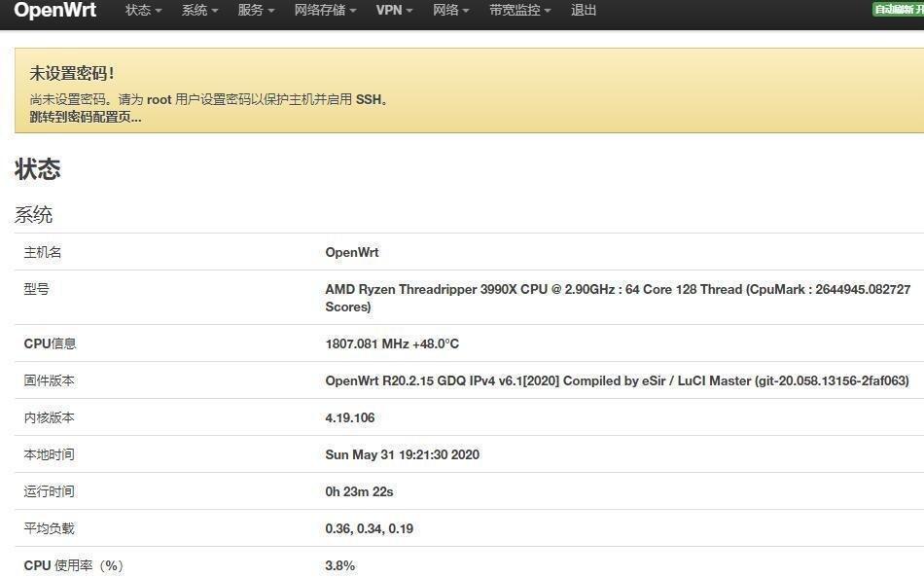Select the CPU信息 row label
924x578 pixels.
coord(50,343)
